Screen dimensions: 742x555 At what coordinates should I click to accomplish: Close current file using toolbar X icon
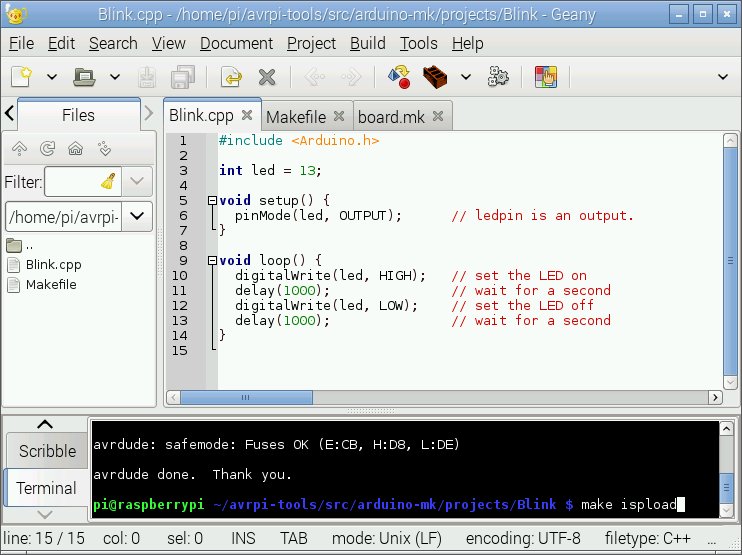click(267, 76)
